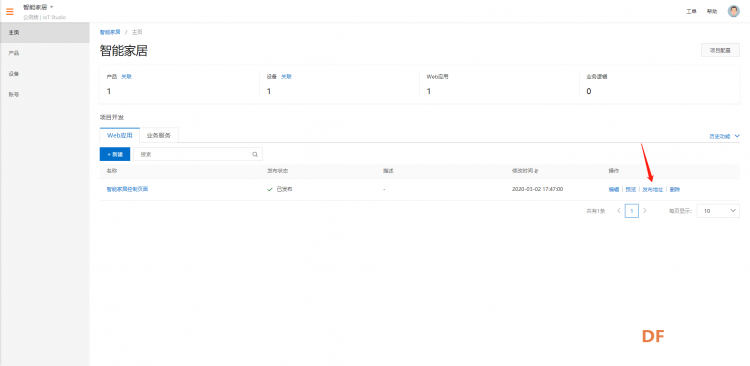Click 编辑 in the 智能家居控制页面 row
The height and width of the screenshot is (366, 750).
click(x=614, y=189)
